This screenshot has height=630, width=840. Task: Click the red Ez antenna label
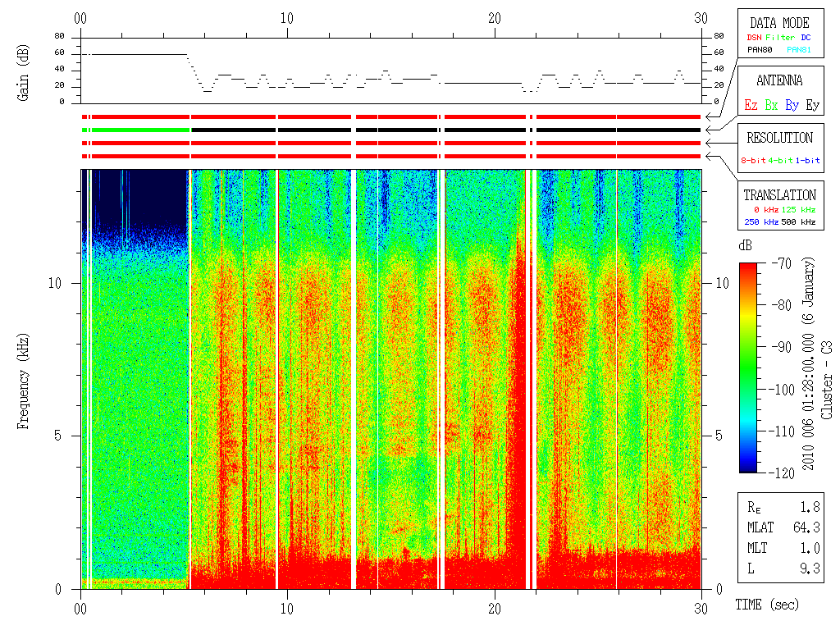pos(751,105)
